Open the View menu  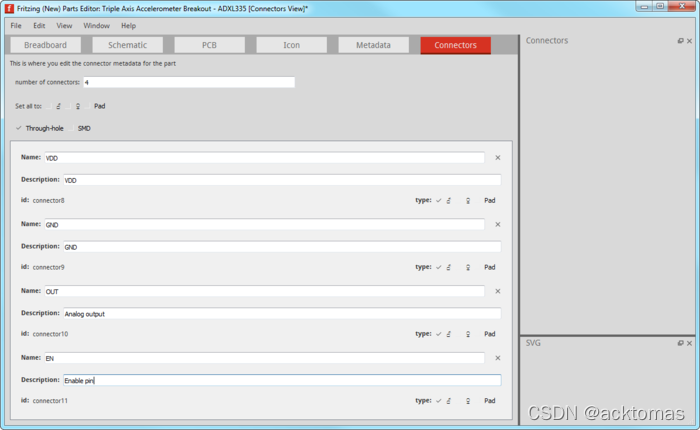click(x=64, y=26)
